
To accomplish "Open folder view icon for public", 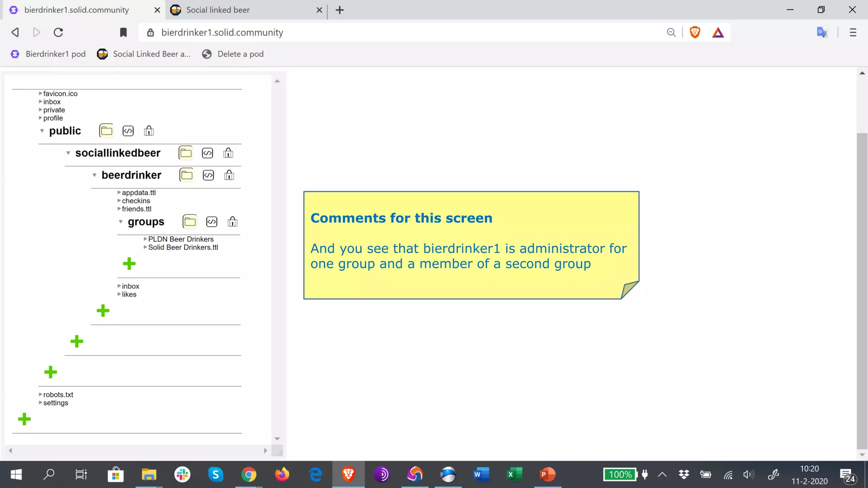I will coord(106,131).
